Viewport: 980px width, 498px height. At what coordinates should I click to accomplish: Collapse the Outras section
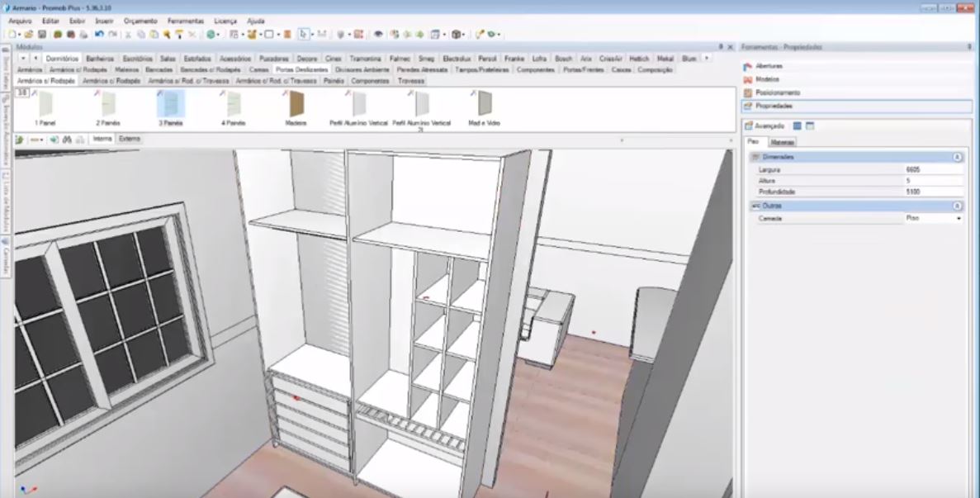(x=957, y=205)
